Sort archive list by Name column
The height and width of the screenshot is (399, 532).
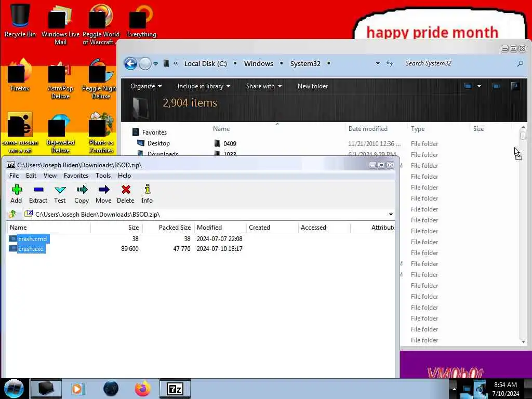point(48,228)
